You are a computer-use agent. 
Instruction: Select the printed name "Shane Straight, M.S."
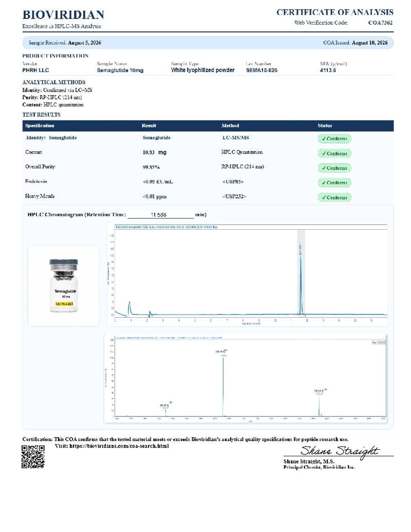[309, 462]
